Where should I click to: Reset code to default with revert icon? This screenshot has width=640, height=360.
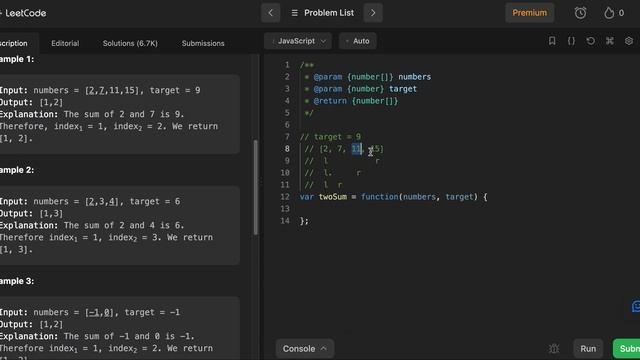[590, 41]
